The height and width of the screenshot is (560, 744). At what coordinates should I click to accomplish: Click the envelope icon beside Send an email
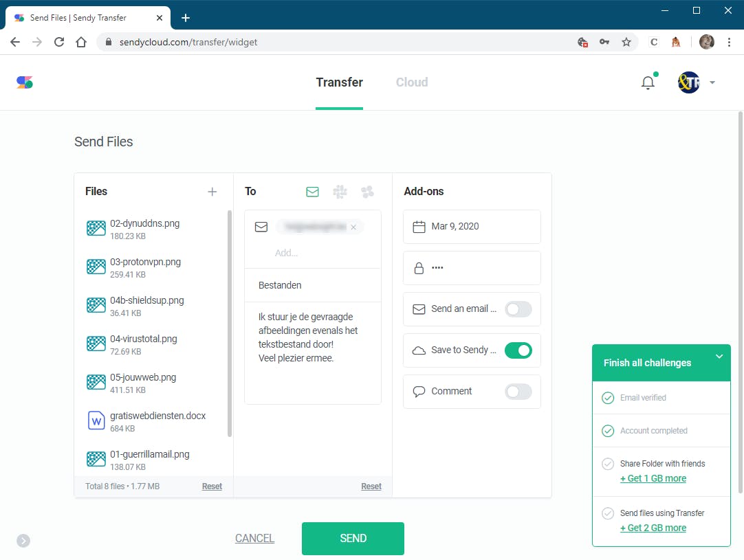click(x=419, y=309)
